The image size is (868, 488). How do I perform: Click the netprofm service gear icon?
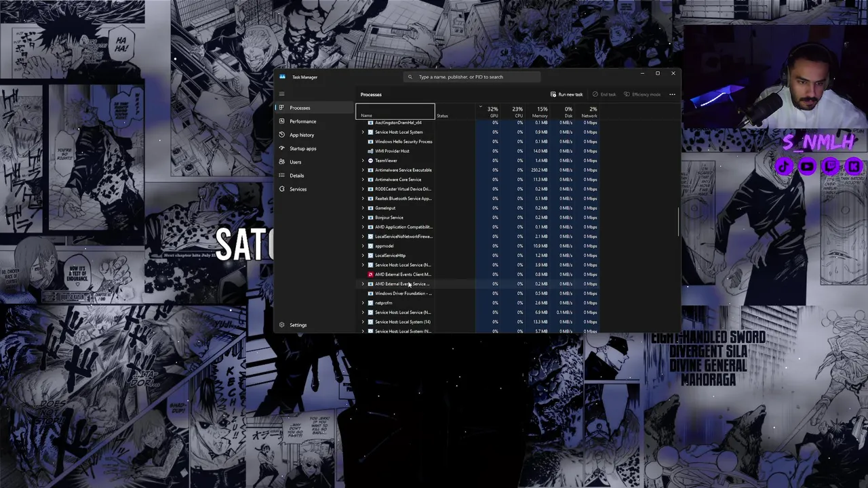pyautogui.click(x=370, y=303)
